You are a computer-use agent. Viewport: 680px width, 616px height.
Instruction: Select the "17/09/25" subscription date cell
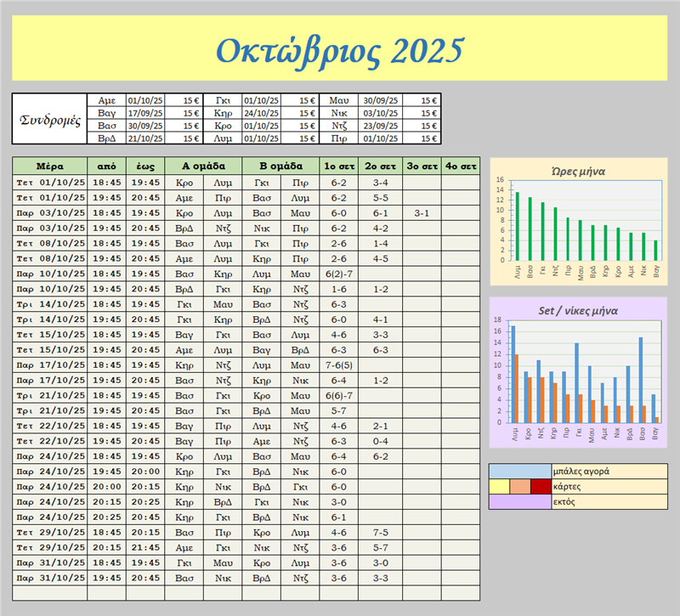coord(145,112)
